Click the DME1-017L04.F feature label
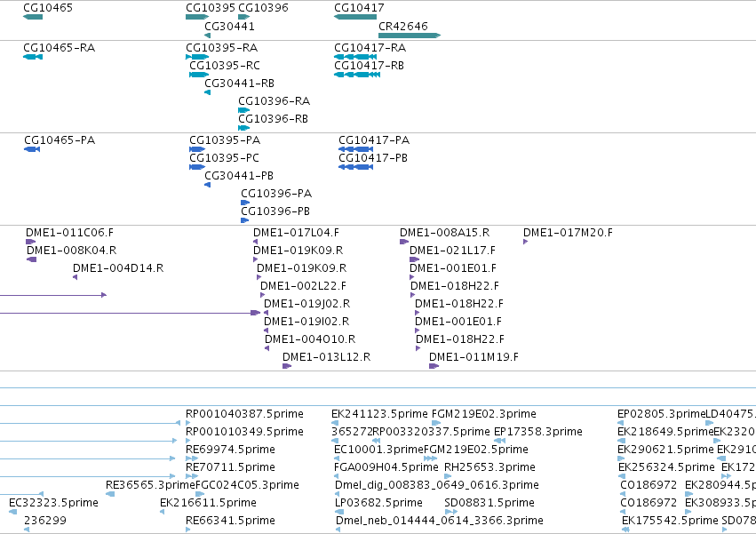The image size is (756, 534). 296,233
